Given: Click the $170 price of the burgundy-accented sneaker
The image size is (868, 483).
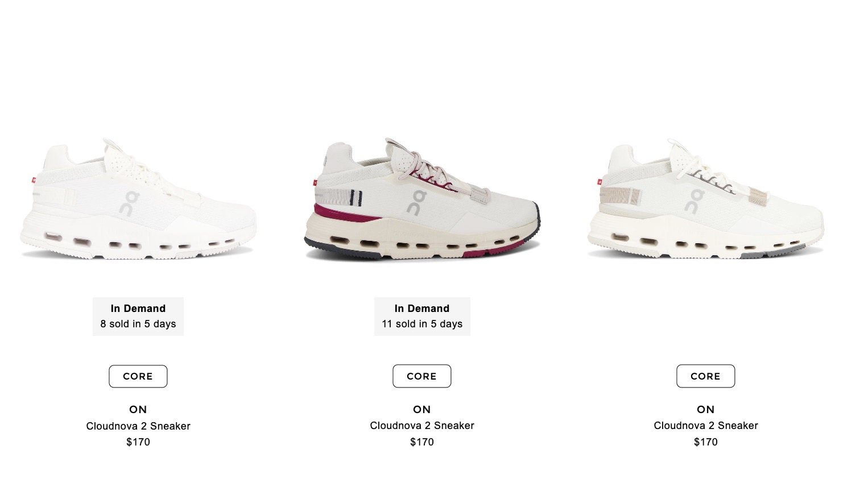Looking at the screenshot, I should click(x=422, y=442).
